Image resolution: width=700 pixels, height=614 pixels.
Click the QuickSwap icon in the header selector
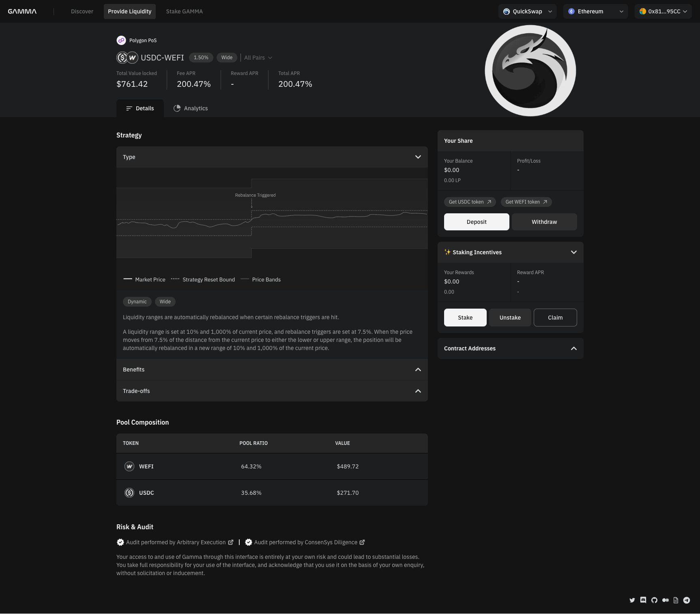507,11
